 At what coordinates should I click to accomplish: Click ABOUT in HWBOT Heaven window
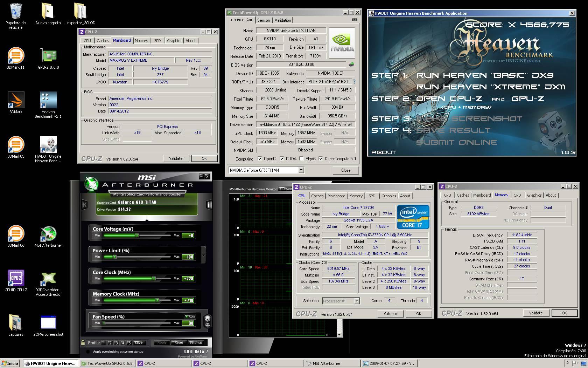point(384,152)
